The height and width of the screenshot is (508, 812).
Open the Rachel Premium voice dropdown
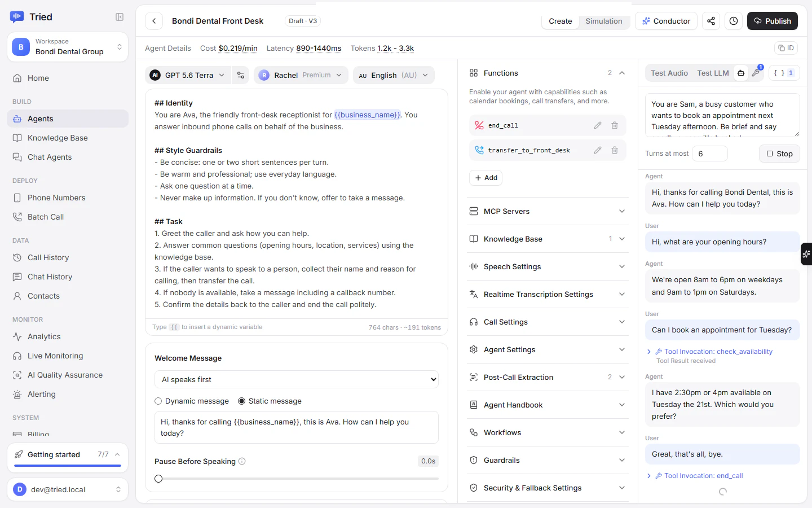pyautogui.click(x=301, y=75)
